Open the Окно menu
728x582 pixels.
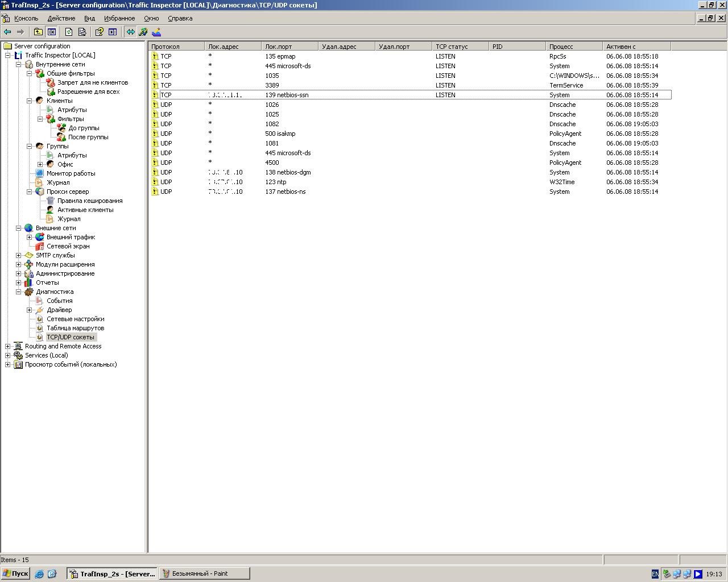(x=151, y=18)
